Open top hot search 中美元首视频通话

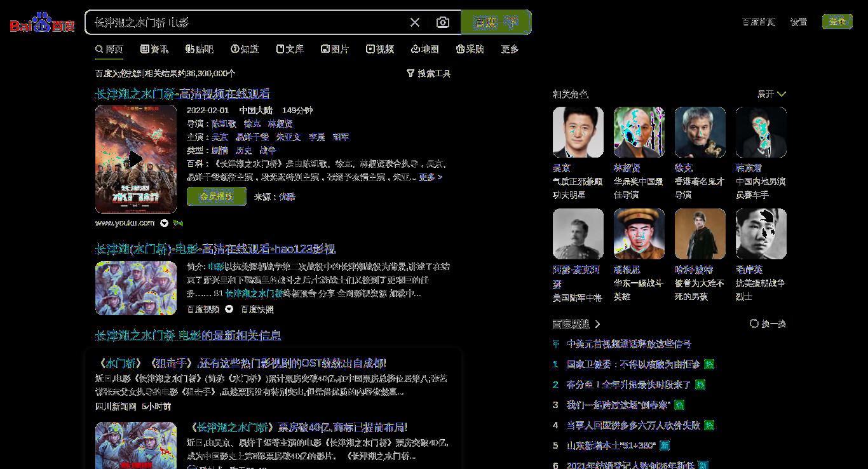point(629,344)
